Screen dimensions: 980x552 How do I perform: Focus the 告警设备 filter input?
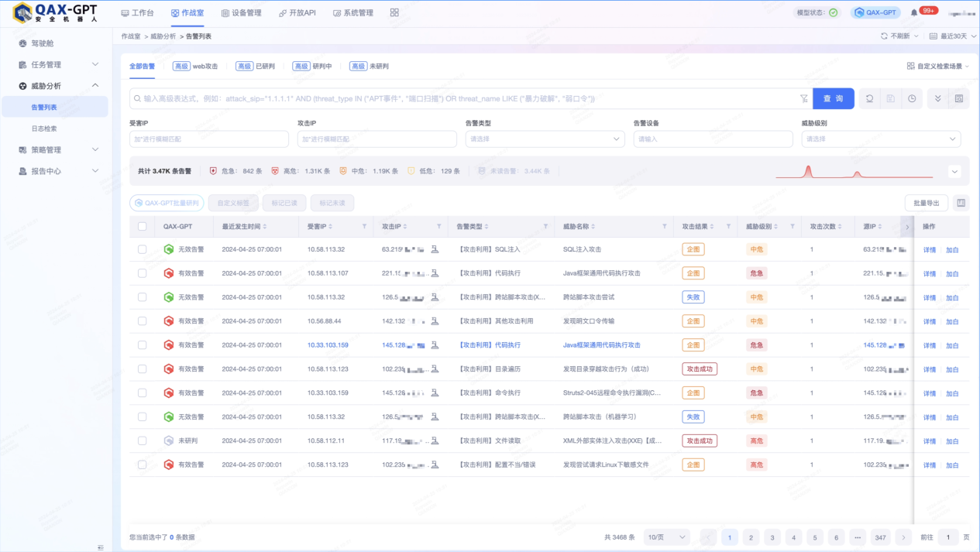(713, 139)
